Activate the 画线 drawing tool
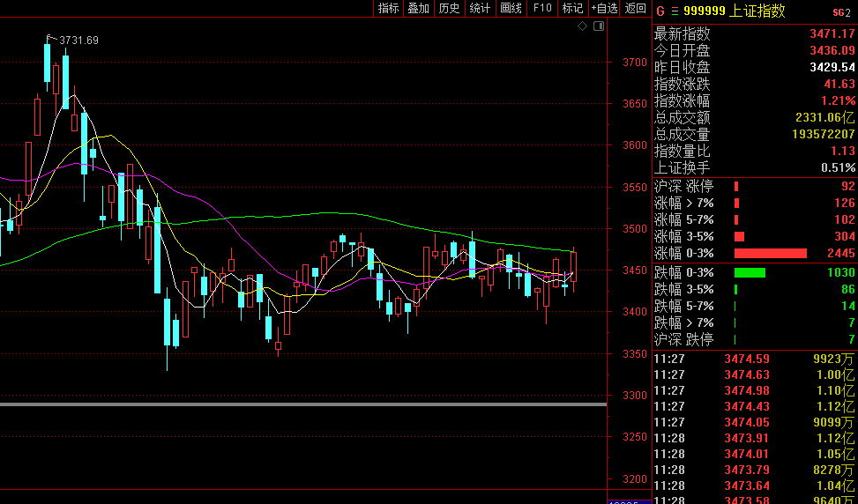 pyautogui.click(x=511, y=8)
